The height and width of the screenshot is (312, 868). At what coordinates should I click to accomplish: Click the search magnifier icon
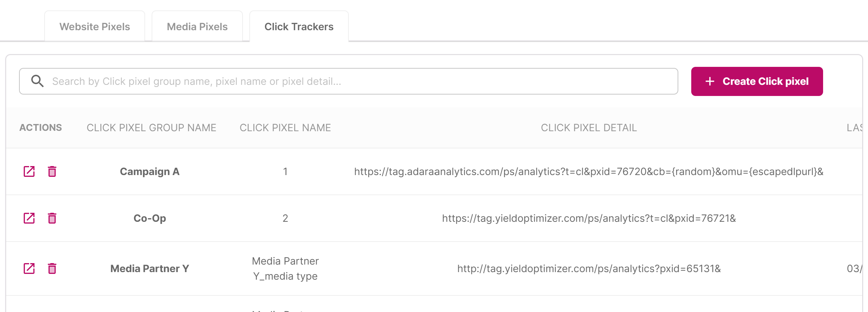click(x=37, y=81)
